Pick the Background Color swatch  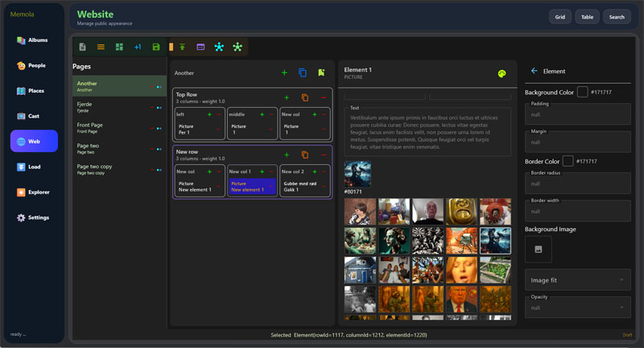click(x=582, y=92)
